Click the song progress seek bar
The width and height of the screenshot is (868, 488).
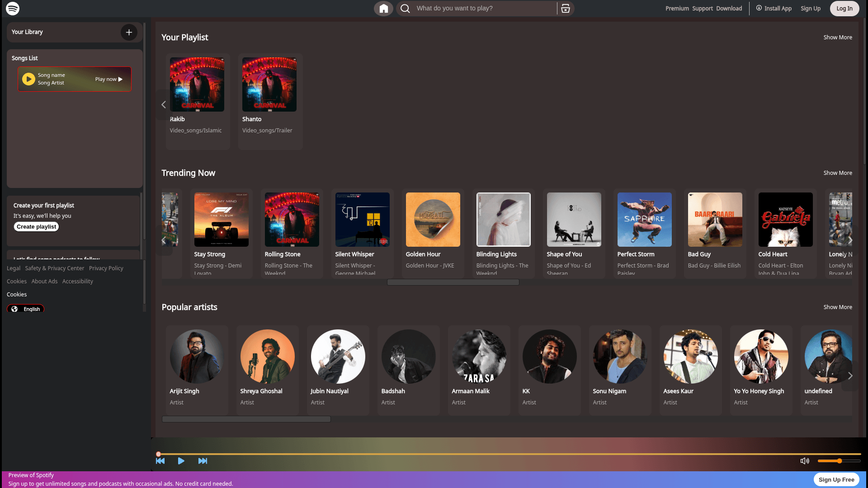[x=509, y=454]
